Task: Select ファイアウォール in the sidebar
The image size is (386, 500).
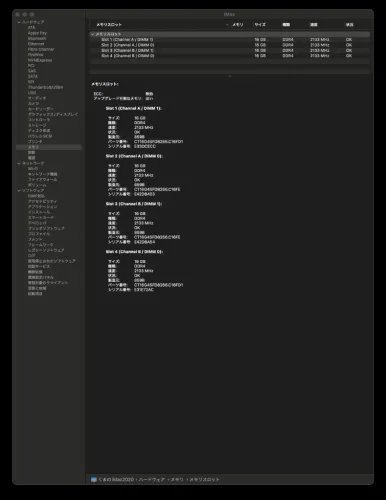Action: pos(42,180)
